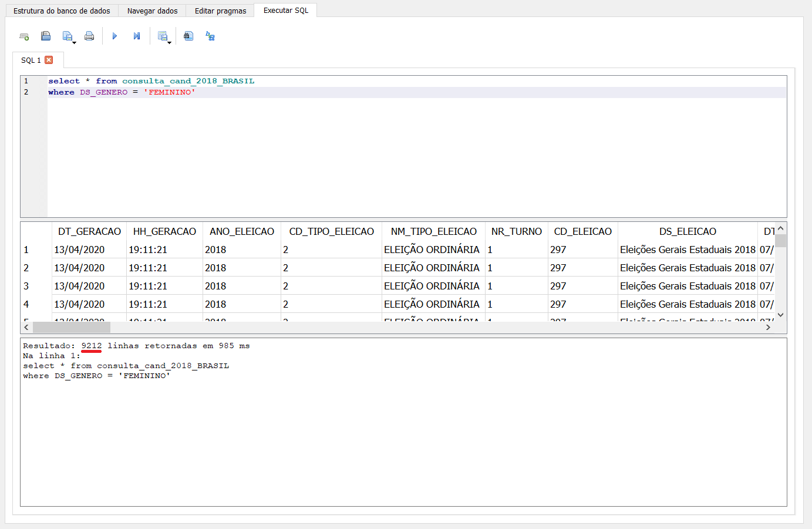Select the SQL 1 editor tab
812x529 pixels.
click(x=31, y=60)
